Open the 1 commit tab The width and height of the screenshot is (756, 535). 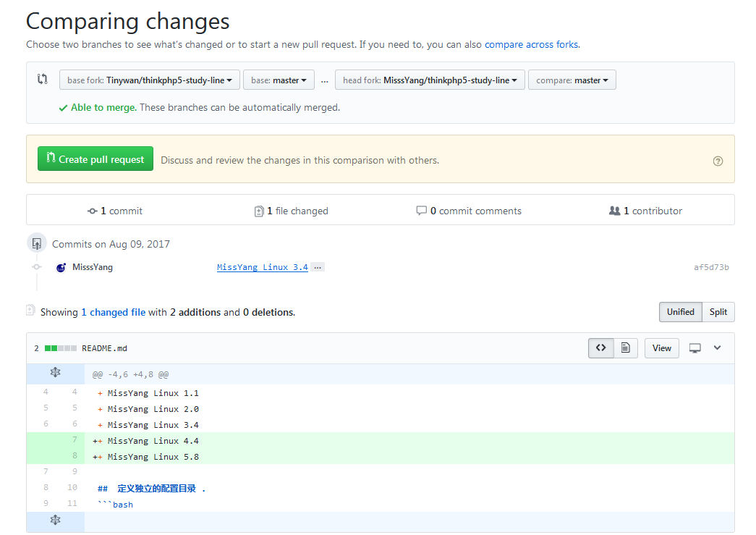click(115, 211)
